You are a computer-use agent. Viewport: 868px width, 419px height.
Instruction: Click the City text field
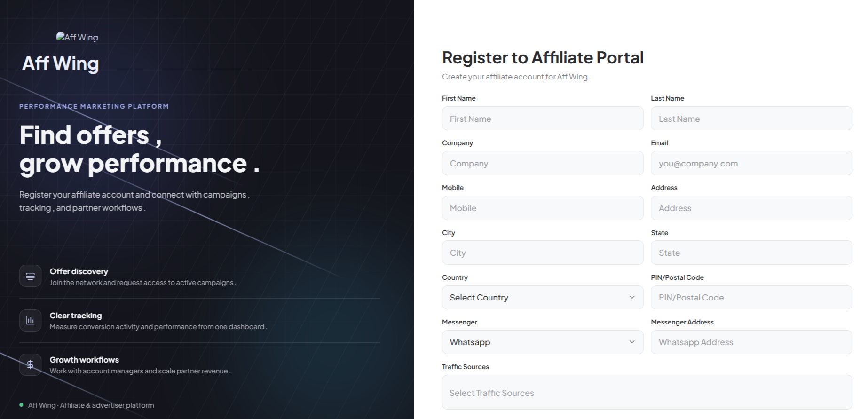coord(543,253)
